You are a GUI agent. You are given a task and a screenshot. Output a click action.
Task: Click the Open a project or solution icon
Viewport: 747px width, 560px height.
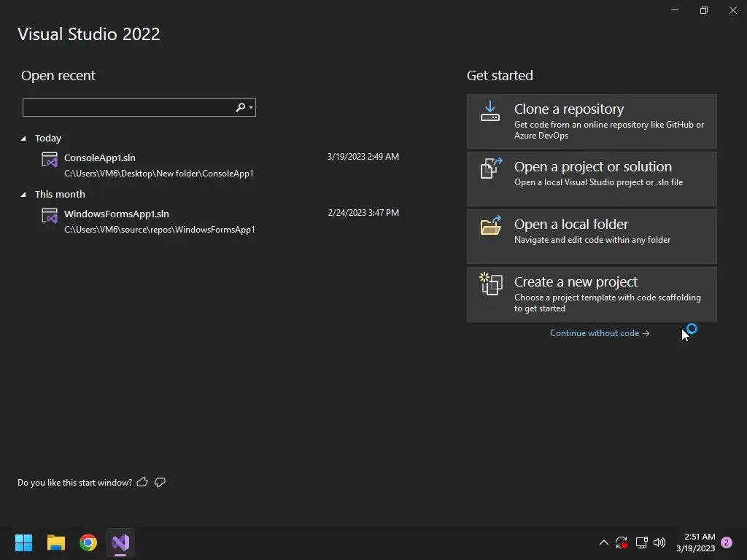(491, 168)
